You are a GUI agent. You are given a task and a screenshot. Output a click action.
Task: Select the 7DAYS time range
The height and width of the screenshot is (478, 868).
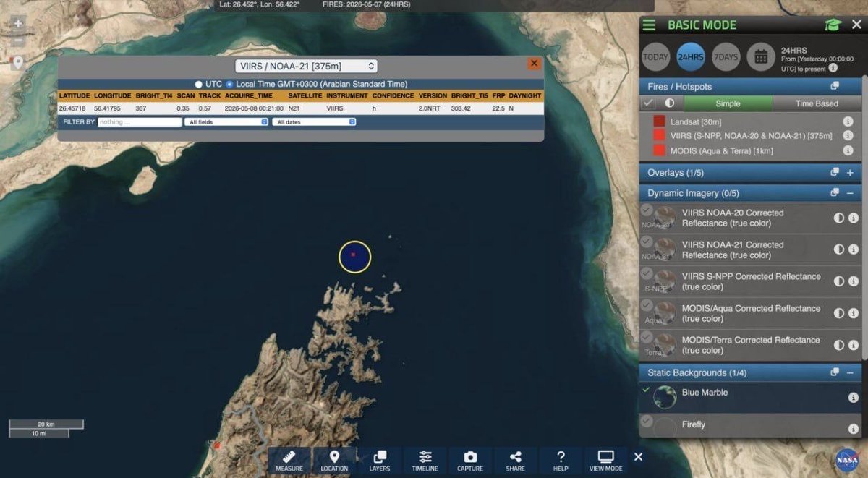coord(726,57)
